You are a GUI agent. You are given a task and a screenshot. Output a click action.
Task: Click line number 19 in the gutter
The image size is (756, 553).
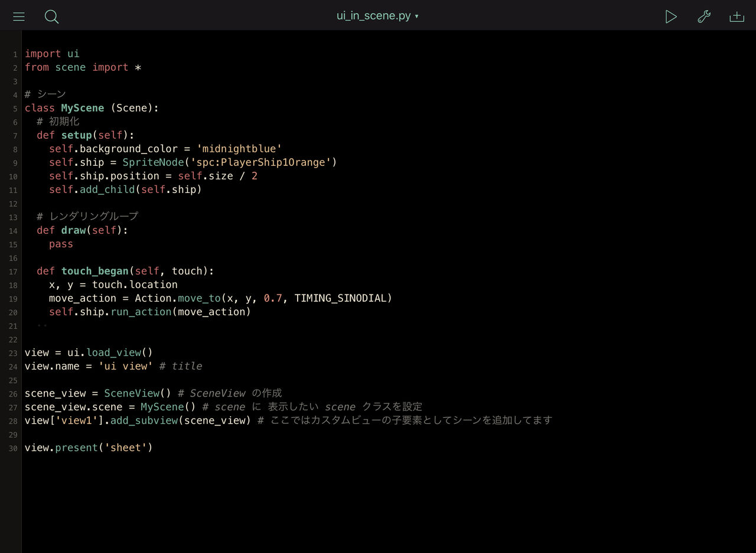[x=12, y=298]
